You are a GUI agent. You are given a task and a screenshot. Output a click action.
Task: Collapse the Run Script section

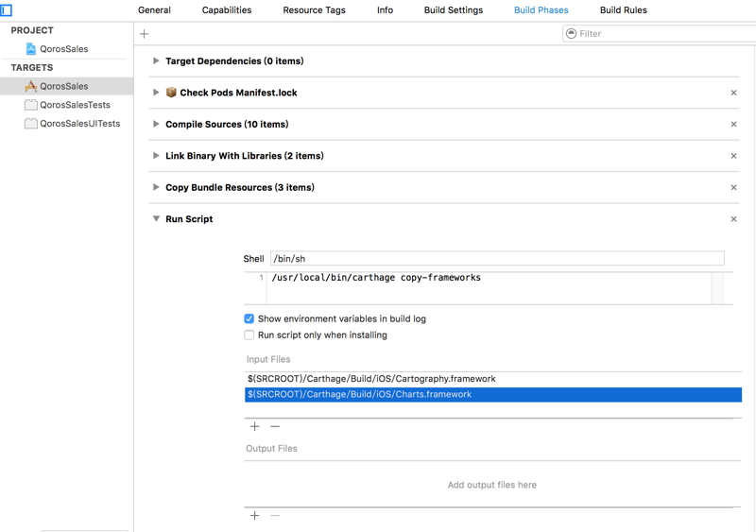[156, 219]
